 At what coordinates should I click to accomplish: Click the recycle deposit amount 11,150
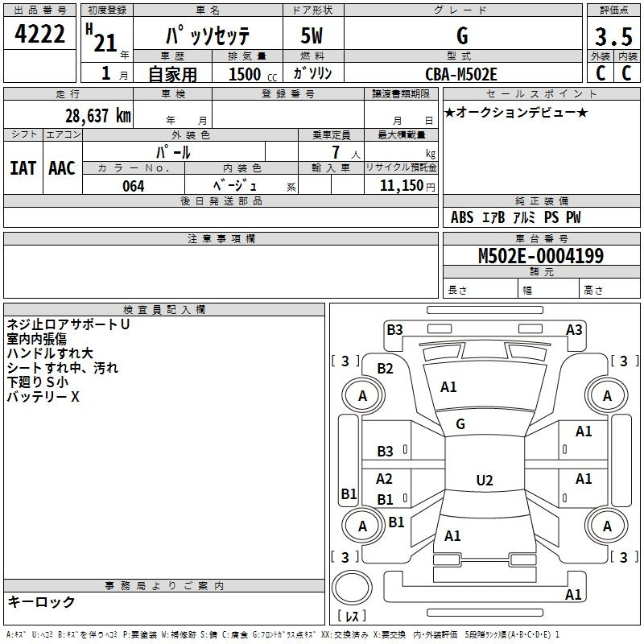406,185
